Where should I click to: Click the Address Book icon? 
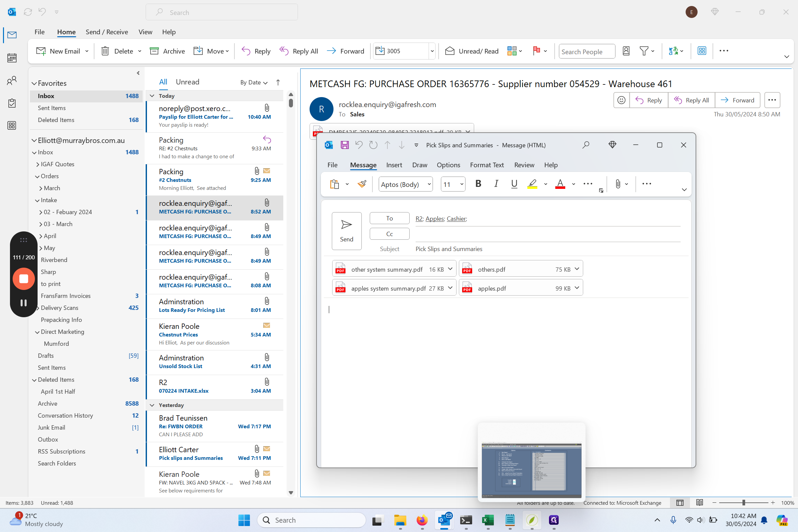[626, 51]
